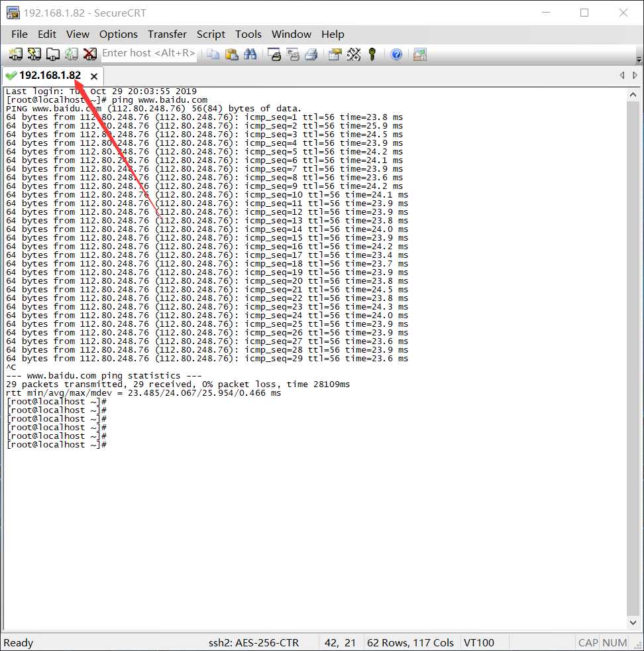Open the View menu
The image size is (644, 651).
click(x=78, y=34)
